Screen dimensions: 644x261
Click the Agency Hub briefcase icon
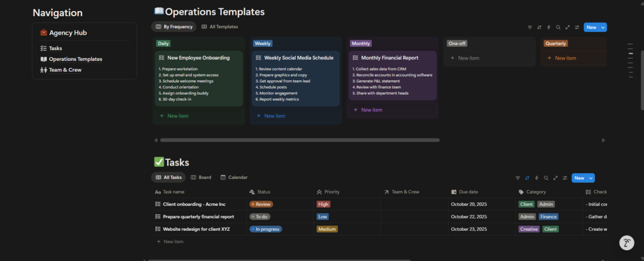tap(44, 33)
